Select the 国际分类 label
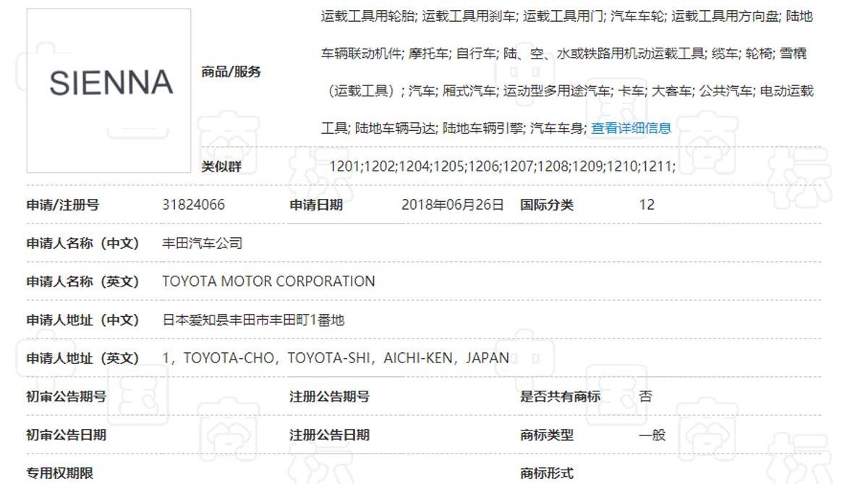This screenshot has width=868, height=484. pos(547,205)
